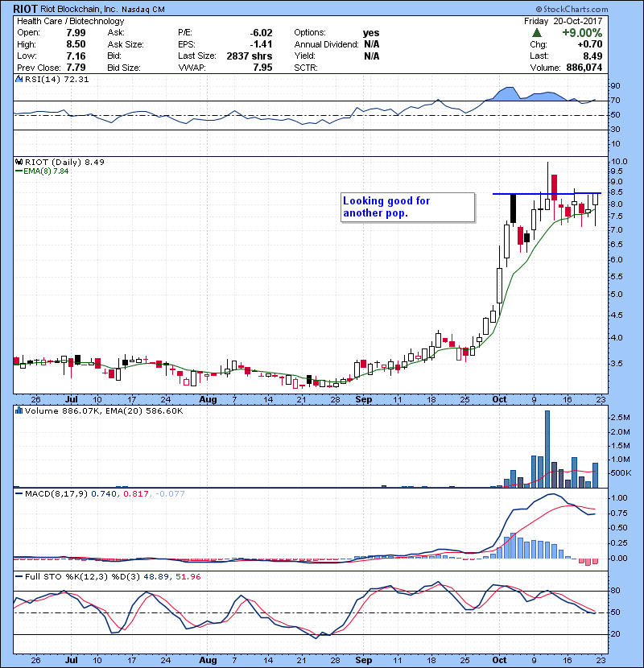Click the green EMA(8) legend line marker
Image resolution: width=644 pixels, height=668 pixels.
19,171
